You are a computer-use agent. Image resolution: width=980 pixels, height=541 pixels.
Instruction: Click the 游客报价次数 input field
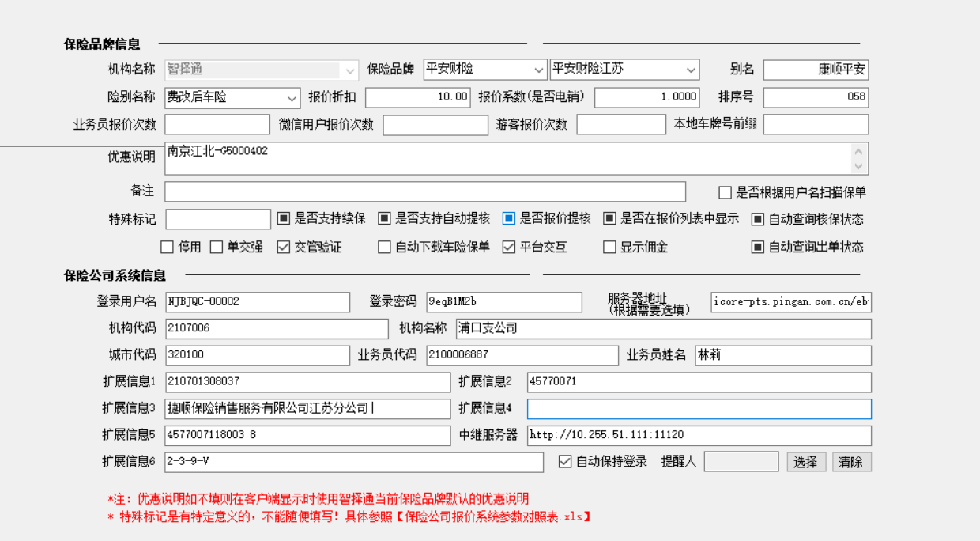[x=621, y=125]
